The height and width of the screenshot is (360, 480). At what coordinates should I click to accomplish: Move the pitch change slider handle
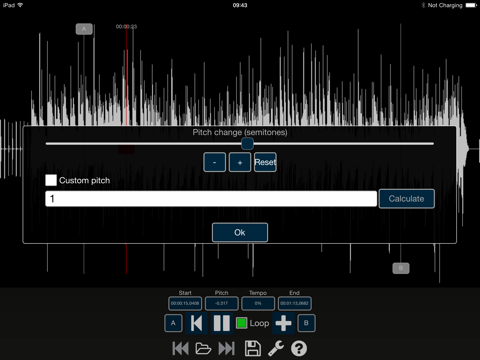[247, 144]
